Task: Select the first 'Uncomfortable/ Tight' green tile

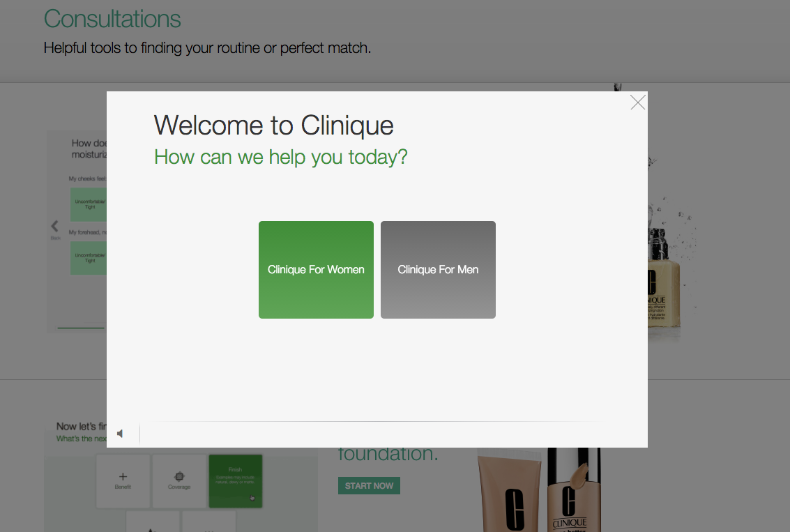Action: 89,204
